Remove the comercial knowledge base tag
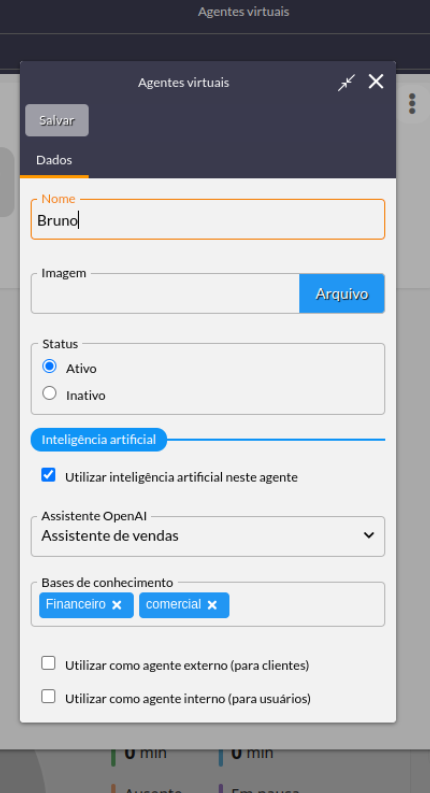 [x=212, y=605]
